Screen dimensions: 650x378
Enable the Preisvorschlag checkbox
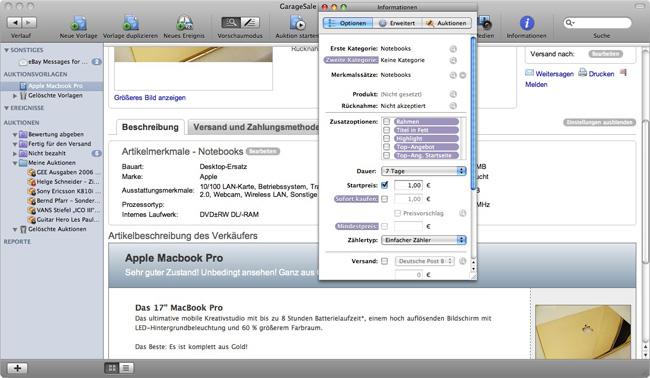click(x=398, y=213)
